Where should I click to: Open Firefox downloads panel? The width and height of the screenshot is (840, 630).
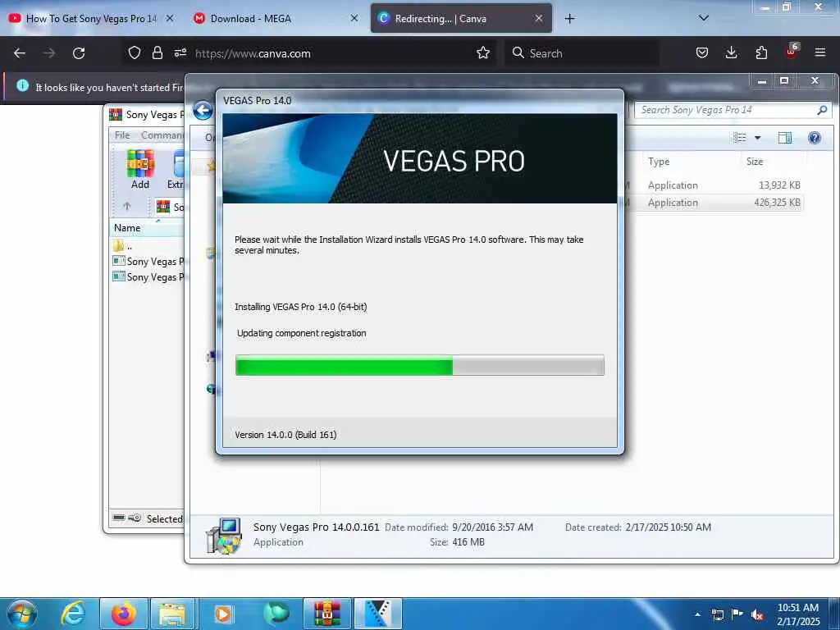tap(731, 53)
